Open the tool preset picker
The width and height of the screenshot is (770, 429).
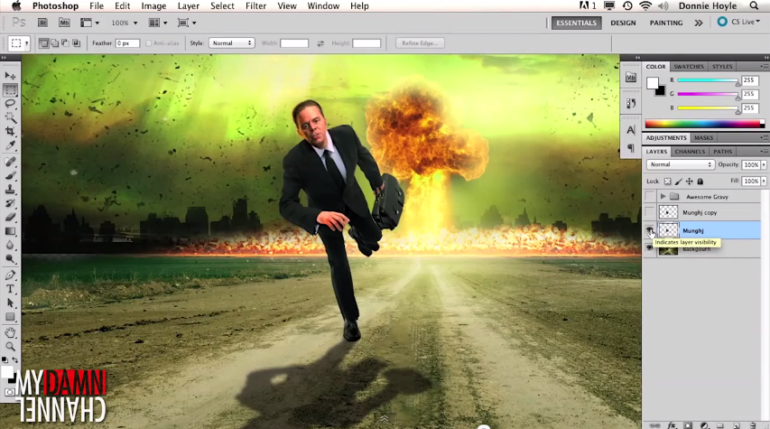tap(20, 43)
